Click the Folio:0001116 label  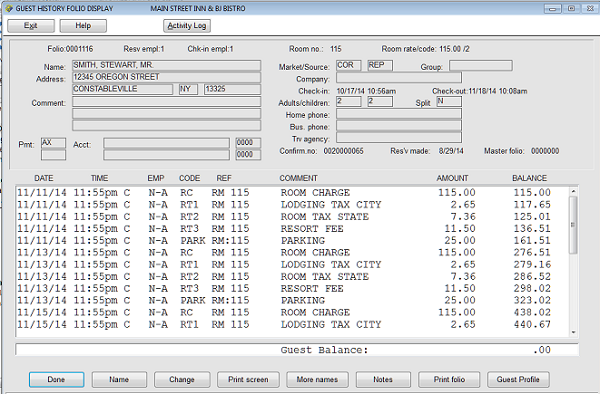point(70,49)
